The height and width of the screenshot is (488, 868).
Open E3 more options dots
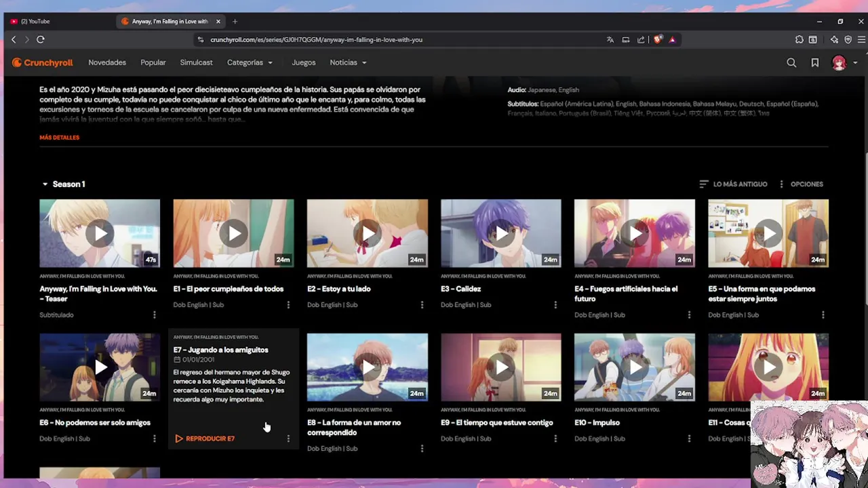point(555,305)
